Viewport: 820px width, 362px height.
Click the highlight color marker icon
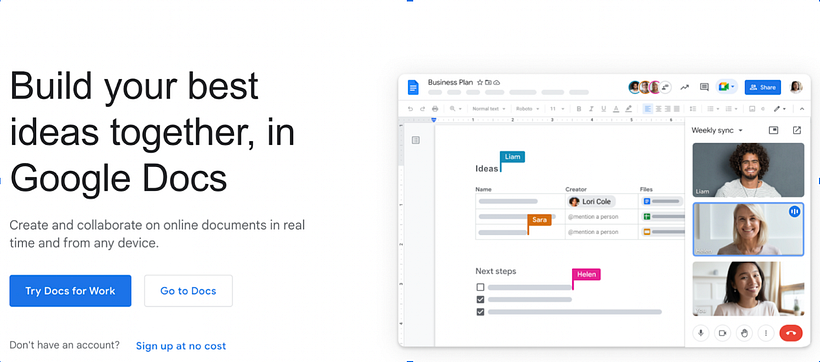629,109
